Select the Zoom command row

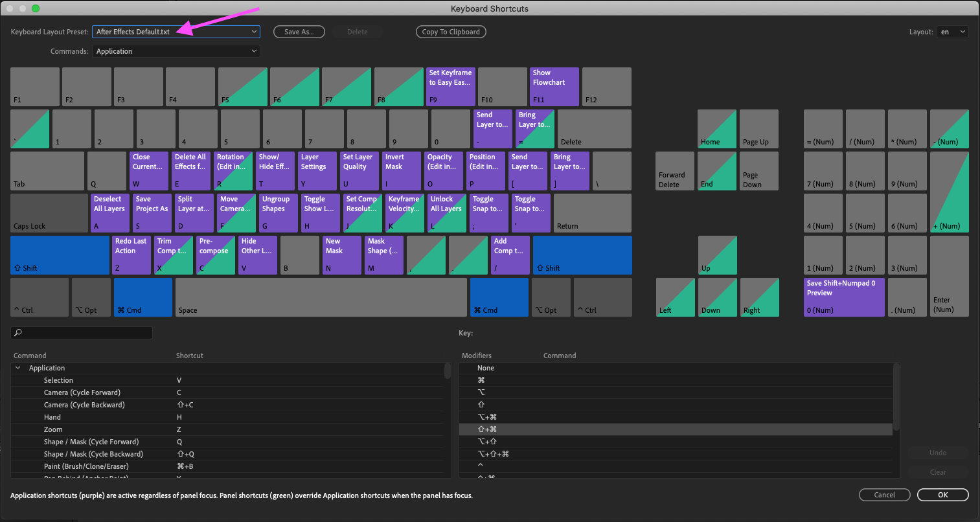[x=227, y=429]
